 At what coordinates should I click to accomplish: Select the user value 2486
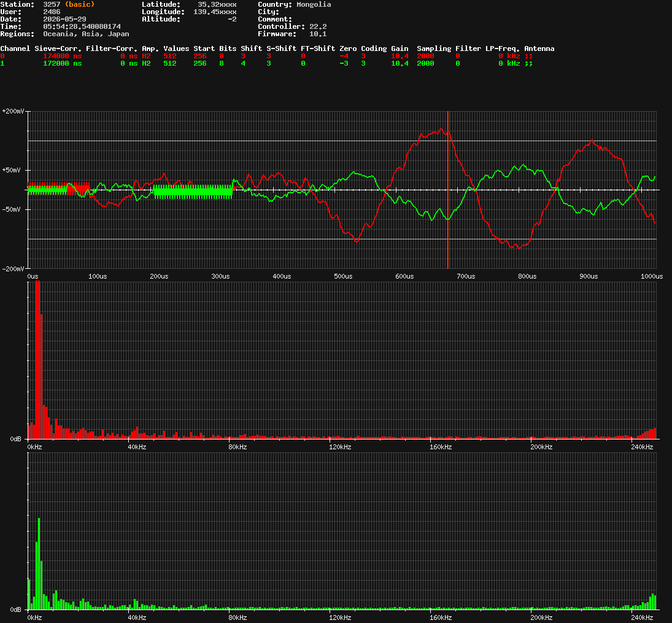coord(52,12)
